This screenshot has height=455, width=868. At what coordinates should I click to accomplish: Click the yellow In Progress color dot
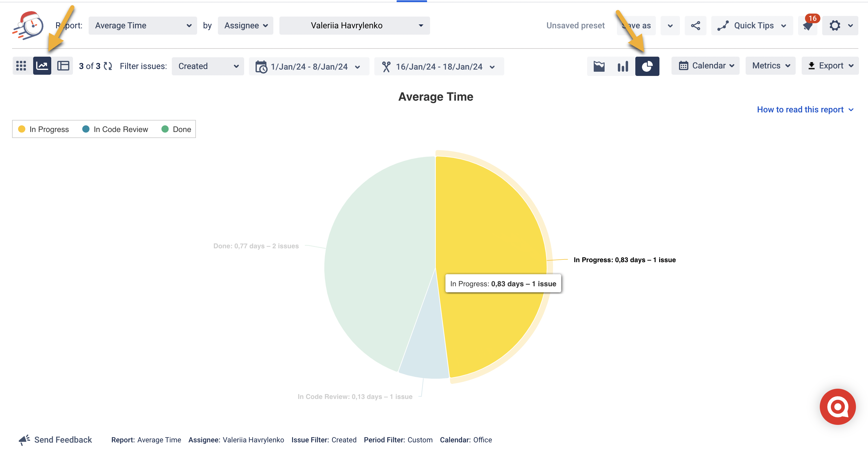coord(22,129)
